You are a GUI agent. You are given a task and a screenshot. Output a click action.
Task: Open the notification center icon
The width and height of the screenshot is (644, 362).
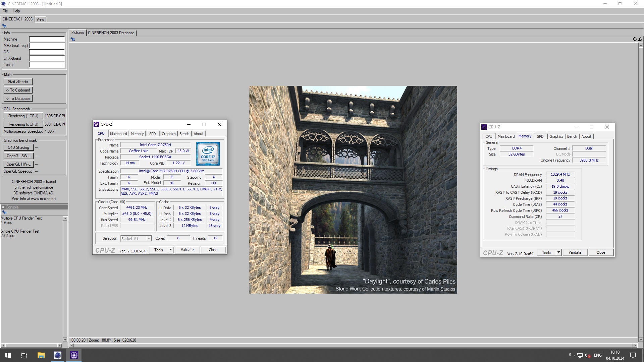633,355
